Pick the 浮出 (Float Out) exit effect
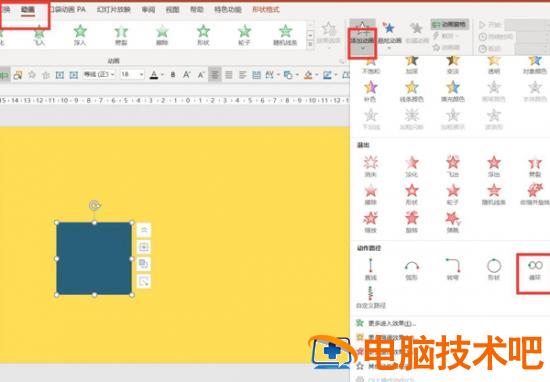The image size is (550, 382). pyautogui.click(x=494, y=166)
